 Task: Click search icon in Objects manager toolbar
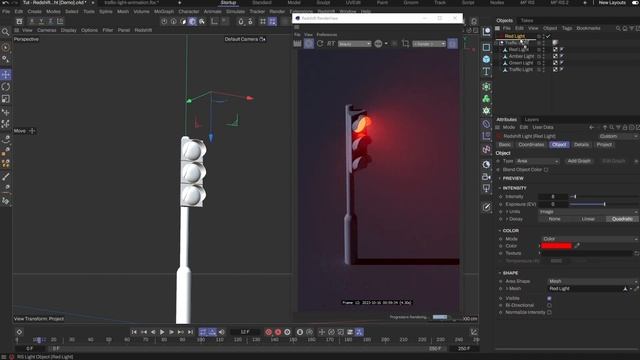click(618, 28)
